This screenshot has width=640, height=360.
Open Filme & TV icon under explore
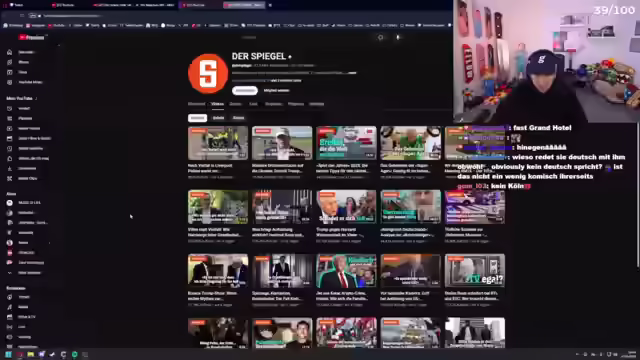9,317
